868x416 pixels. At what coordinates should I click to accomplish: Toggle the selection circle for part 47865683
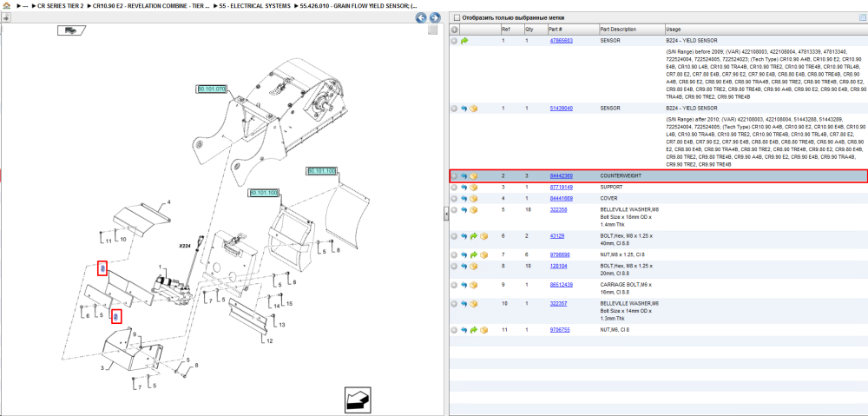[x=454, y=41]
